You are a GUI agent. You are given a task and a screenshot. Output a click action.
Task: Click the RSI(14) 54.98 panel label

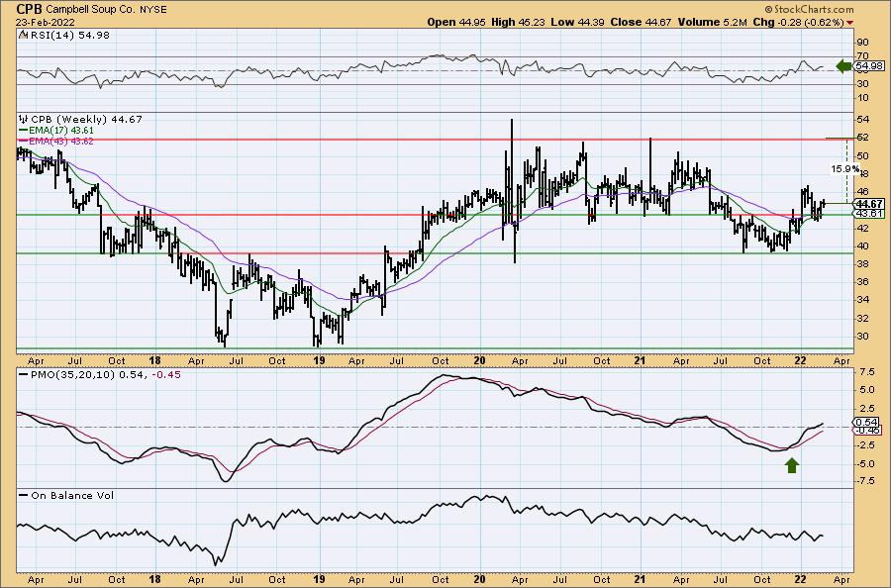(x=69, y=36)
